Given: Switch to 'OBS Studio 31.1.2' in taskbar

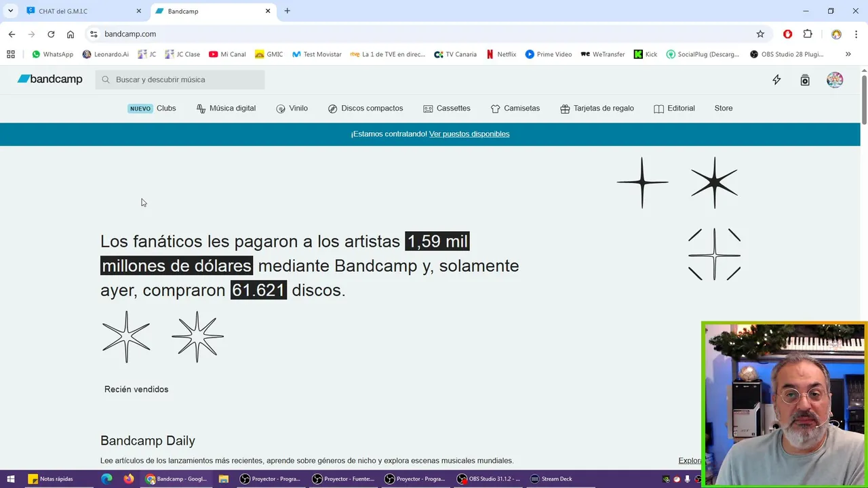Looking at the screenshot, I should (x=489, y=479).
